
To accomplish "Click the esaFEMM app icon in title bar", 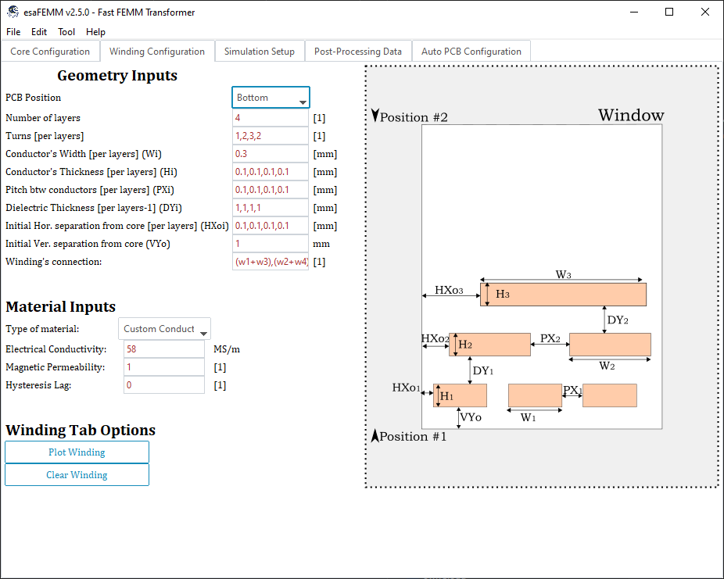I will 13,12.
